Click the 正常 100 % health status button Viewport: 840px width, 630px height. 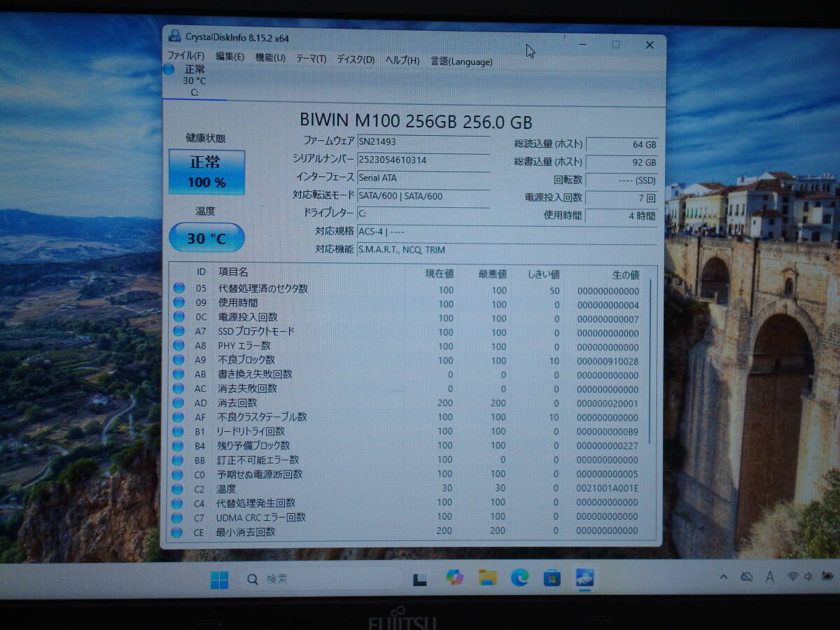click(206, 172)
